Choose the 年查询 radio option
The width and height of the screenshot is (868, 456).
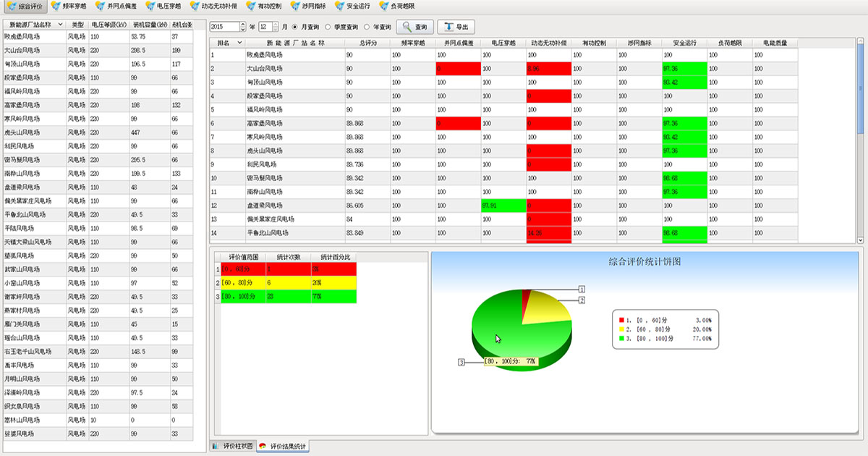click(x=367, y=27)
